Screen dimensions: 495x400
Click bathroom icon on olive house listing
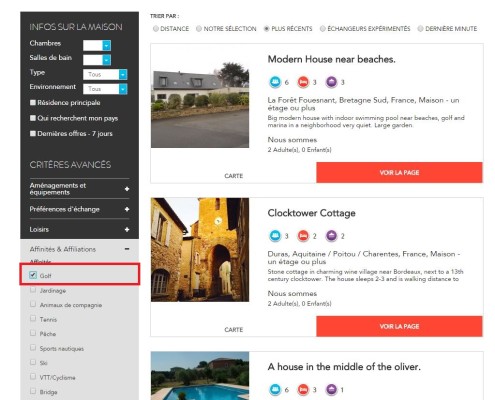coord(331,389)
